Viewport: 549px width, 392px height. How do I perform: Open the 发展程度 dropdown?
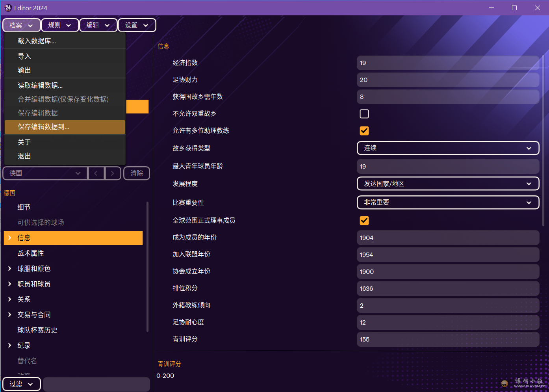click(448, 184)
